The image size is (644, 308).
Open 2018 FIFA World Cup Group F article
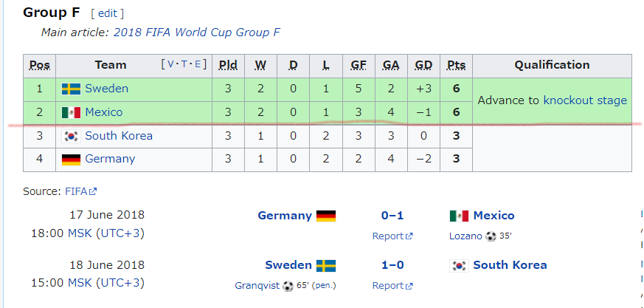coord(197,32)
